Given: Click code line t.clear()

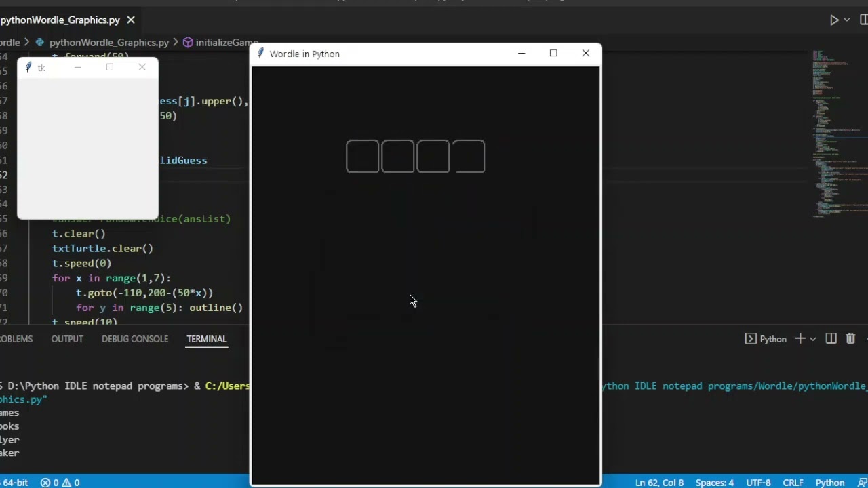Looking at the screenshot, I should 79,233.
